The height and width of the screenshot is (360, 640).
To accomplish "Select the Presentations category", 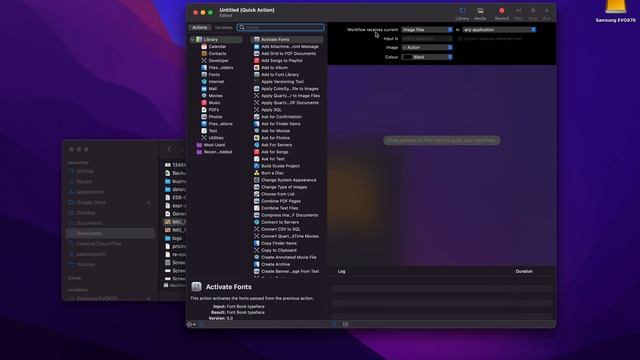I will (216, 124).
